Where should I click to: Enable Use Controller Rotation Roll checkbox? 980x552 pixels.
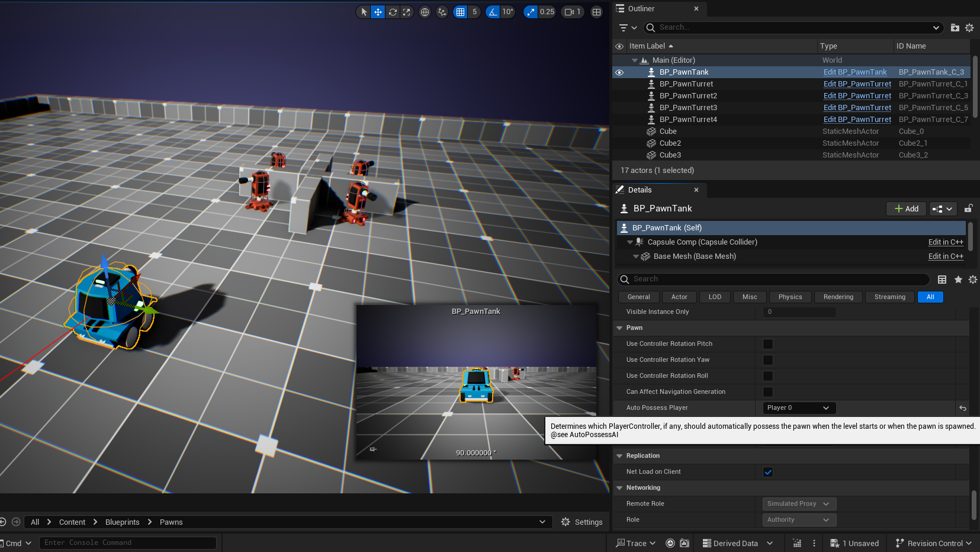(768, 376)
